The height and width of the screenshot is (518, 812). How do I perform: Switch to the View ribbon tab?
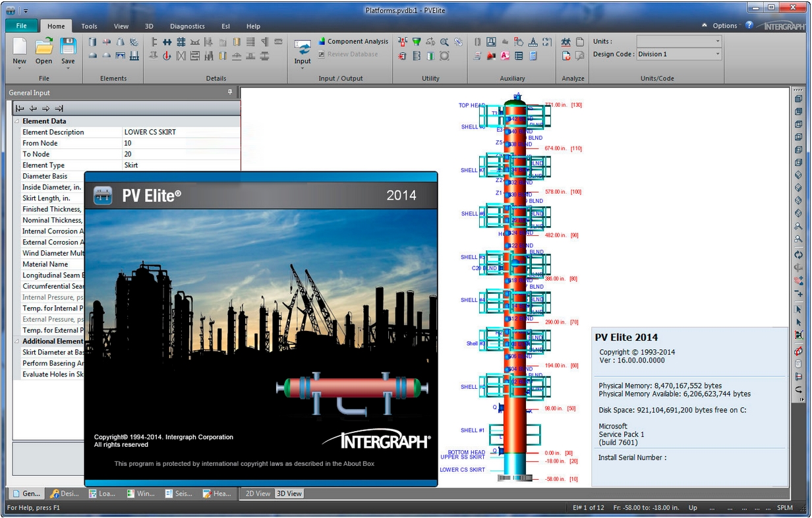tap(121, 26)
